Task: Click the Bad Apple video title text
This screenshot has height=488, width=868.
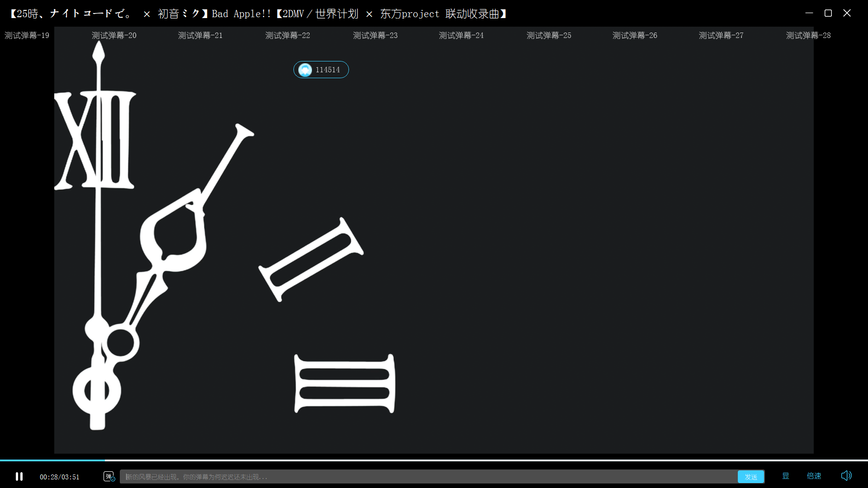Action: coord(258,14)
